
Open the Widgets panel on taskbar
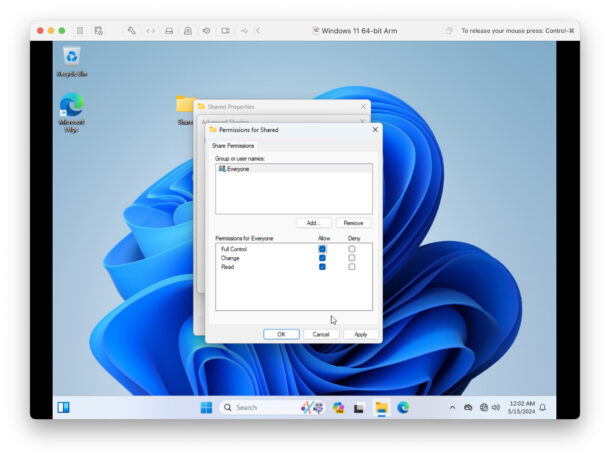(x=63, y=407)
